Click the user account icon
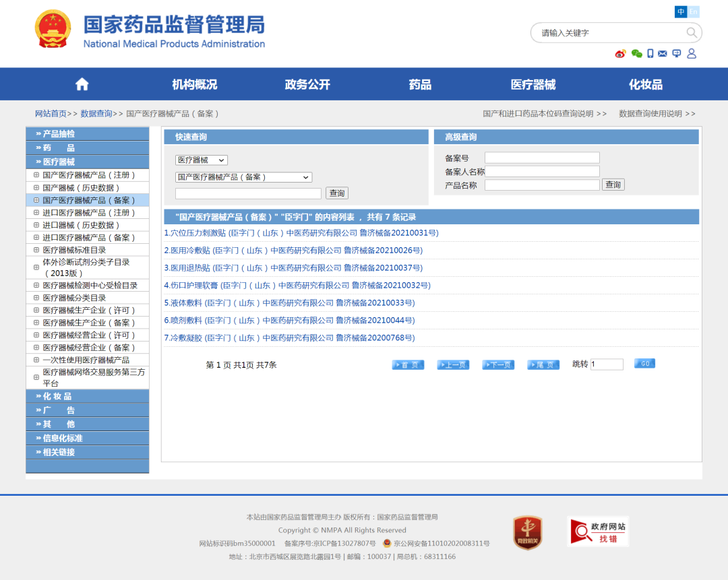Viewport: 728px width, 580px height. pyautogui.click(x=692, y=54)
